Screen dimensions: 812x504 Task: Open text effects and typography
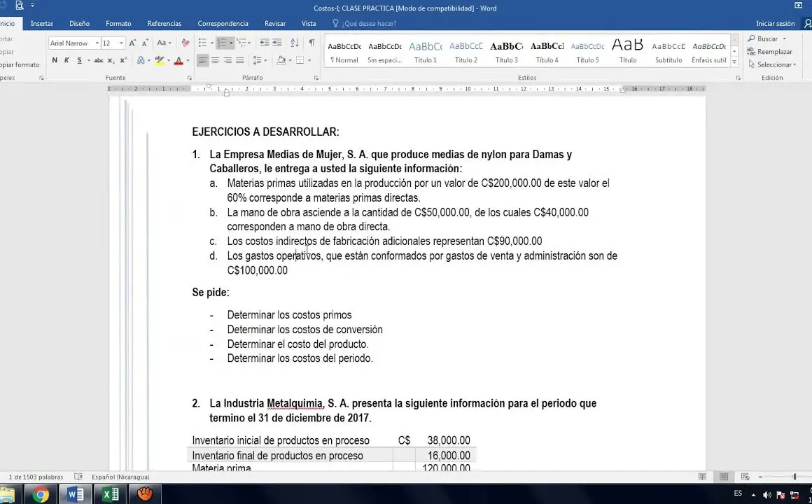click(x=141, y=61)
